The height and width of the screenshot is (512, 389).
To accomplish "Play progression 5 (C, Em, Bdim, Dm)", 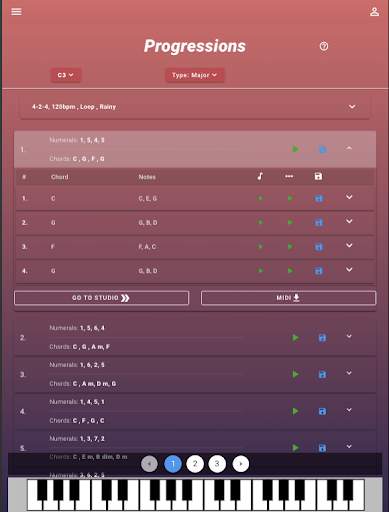I will coord(295,448).
